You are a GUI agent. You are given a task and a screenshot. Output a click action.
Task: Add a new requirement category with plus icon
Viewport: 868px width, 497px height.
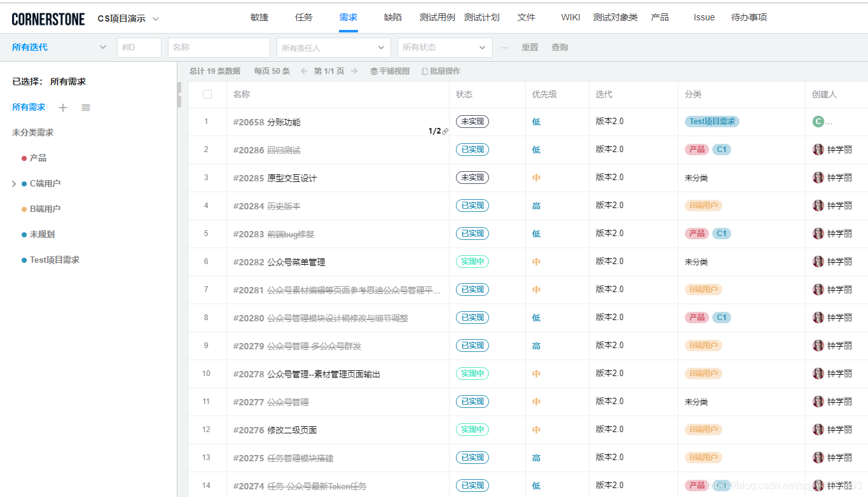point(63,108)
